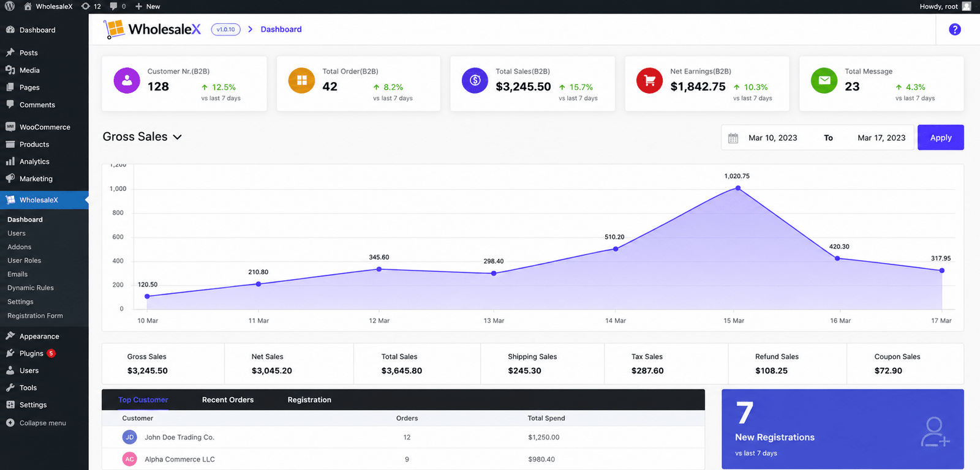Open WholesaleX Settings submenu item

(20, 302)
